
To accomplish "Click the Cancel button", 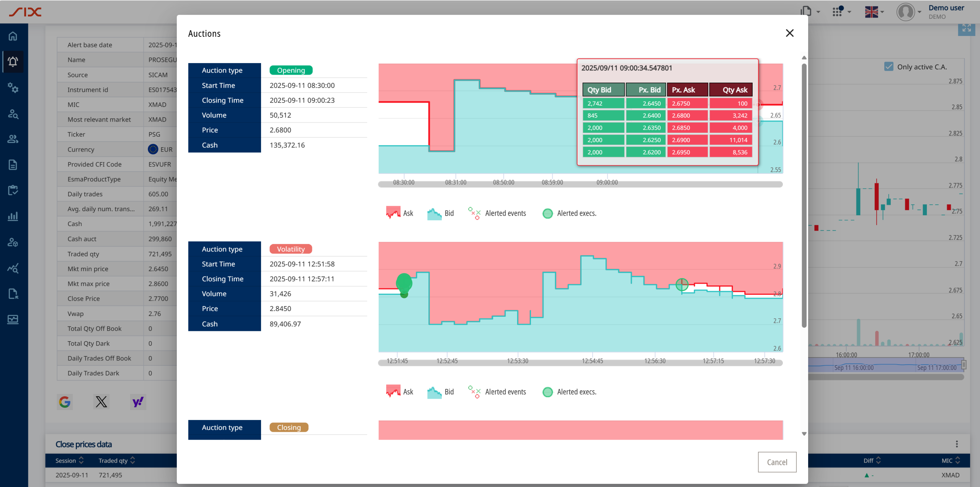I will (x=777, y=462).
